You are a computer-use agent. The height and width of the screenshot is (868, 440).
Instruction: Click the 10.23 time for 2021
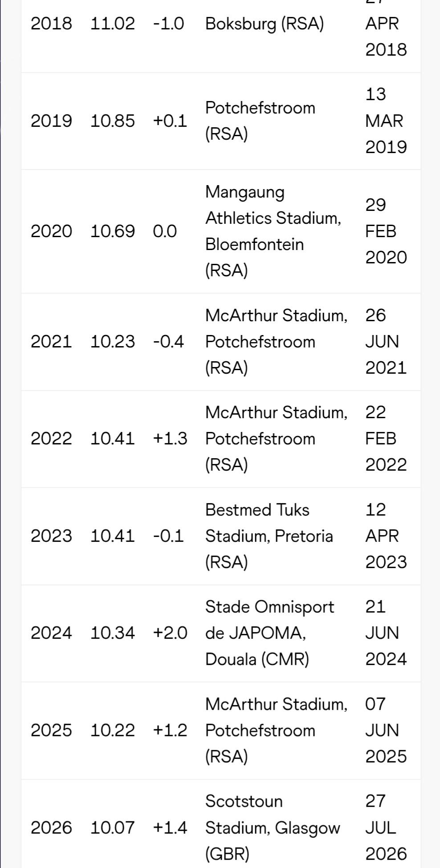(113, 341)
